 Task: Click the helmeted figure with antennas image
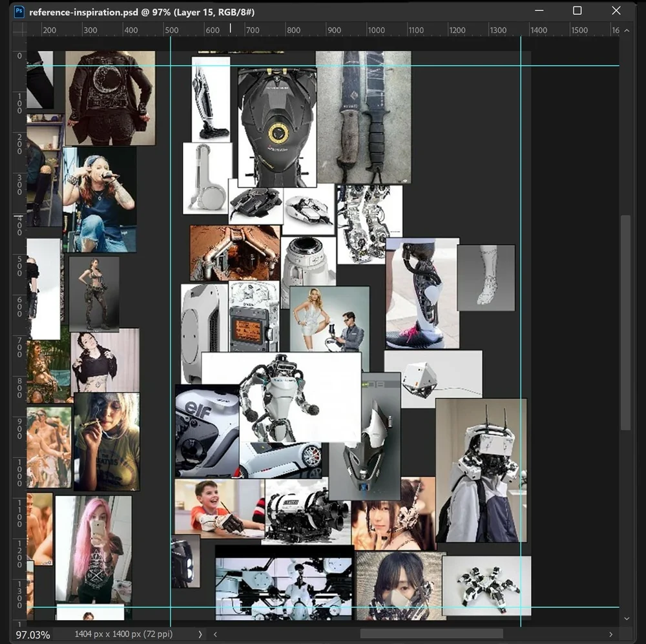[x=481, y=470]
